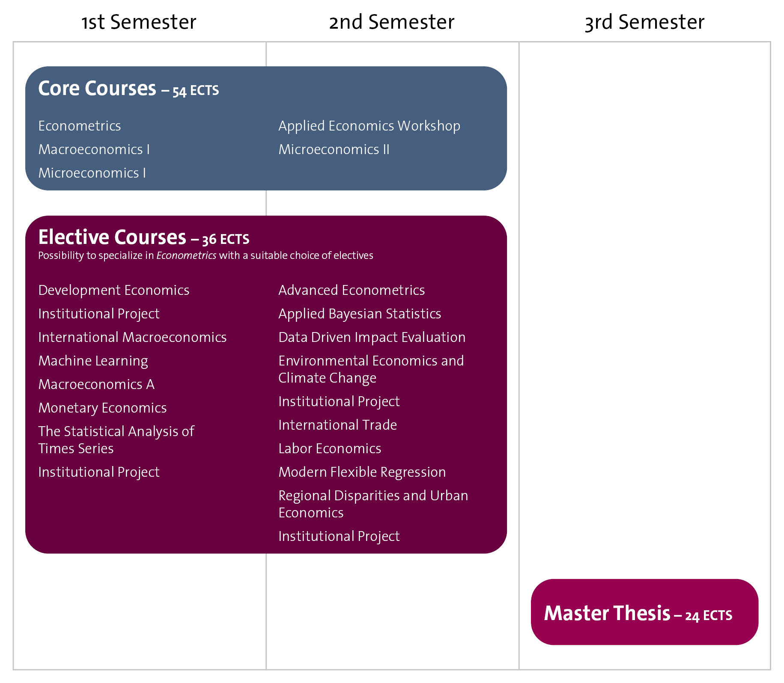
Task: Select International Macroeconomics elective
Action: coord(132,337)
